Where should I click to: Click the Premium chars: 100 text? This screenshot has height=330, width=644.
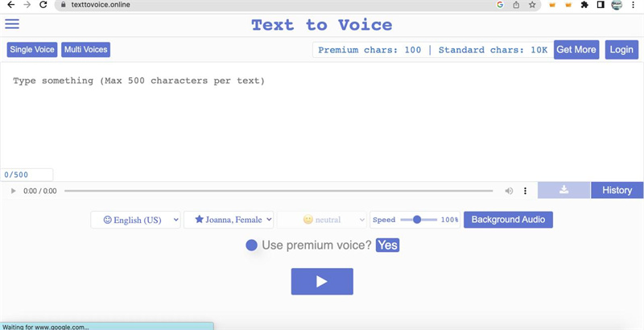[x=369, y=50]
